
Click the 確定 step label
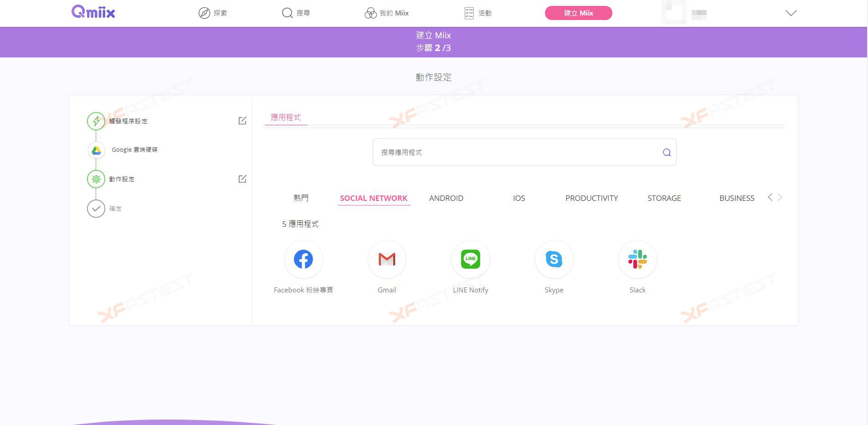pyautogui.click(x=115, y=209)
